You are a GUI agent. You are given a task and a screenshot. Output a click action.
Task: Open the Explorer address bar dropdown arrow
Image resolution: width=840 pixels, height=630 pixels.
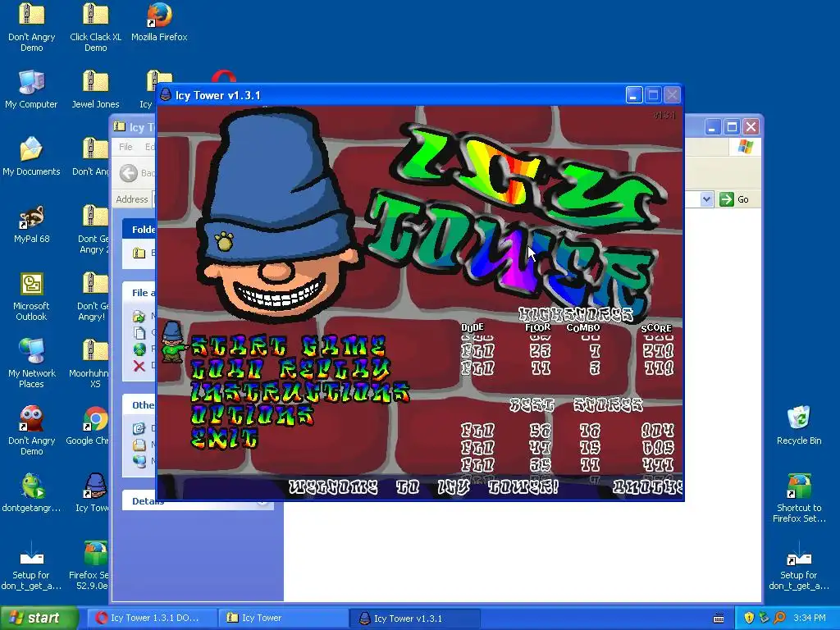[706, 199]
